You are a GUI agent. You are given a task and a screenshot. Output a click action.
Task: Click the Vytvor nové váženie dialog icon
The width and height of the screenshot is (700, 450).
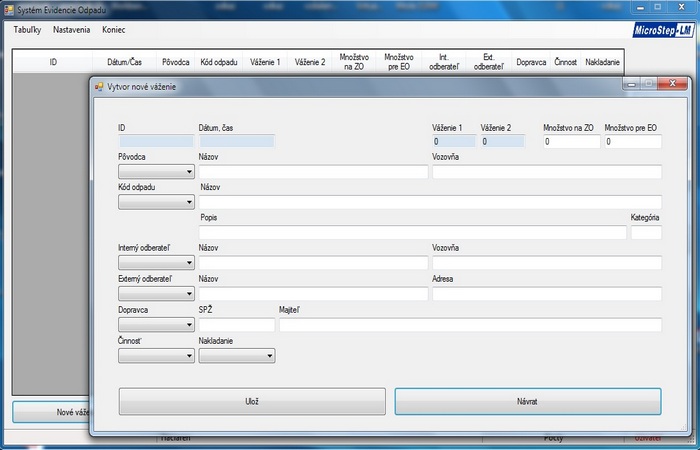tap(99, 87)
